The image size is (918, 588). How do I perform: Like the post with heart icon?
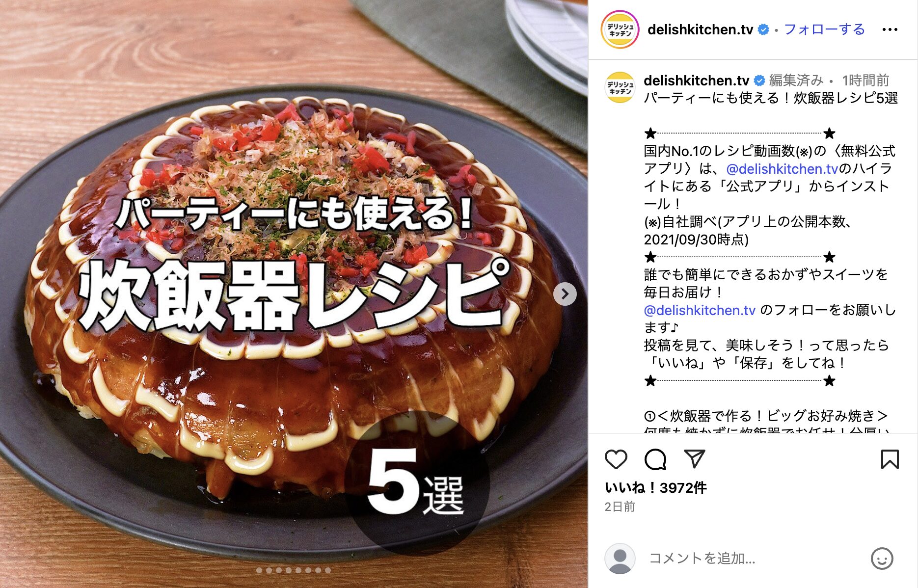[x=616, y=459]
